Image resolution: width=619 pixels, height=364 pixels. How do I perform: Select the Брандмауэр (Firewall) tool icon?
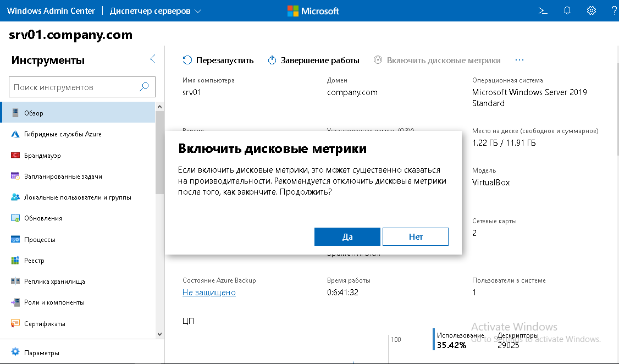[15, 155]
